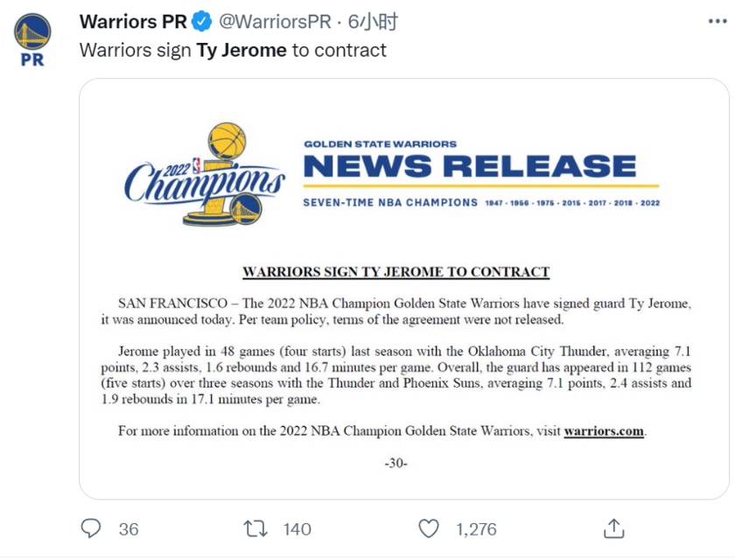735x560 pixels.
Task: Click the underlined WARRIORS SIGN TY JEROME headline
Action: point(395,272)
